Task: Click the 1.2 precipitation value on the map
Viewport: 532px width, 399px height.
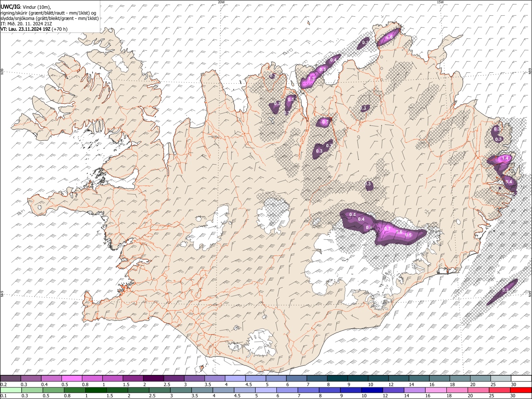Action: pyautogui.click(x=311, y=79)
